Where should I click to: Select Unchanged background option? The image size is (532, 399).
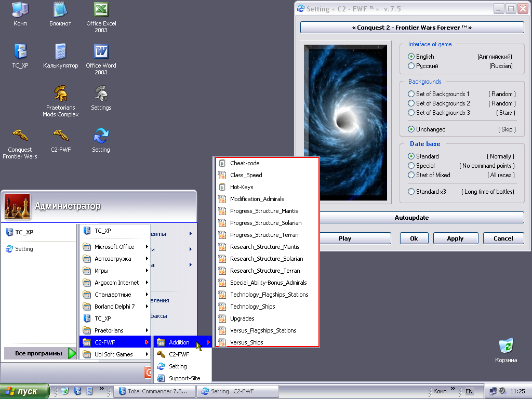pos(411,129)
